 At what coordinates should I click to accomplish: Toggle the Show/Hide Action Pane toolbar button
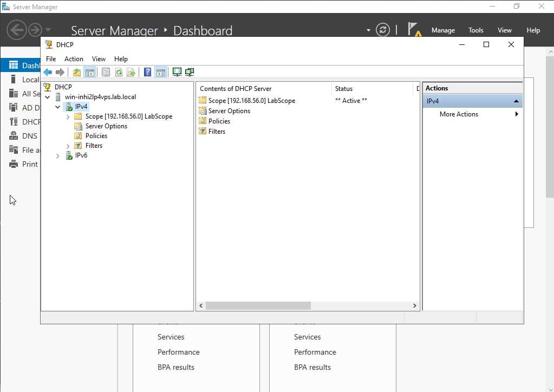click(160, 72)
